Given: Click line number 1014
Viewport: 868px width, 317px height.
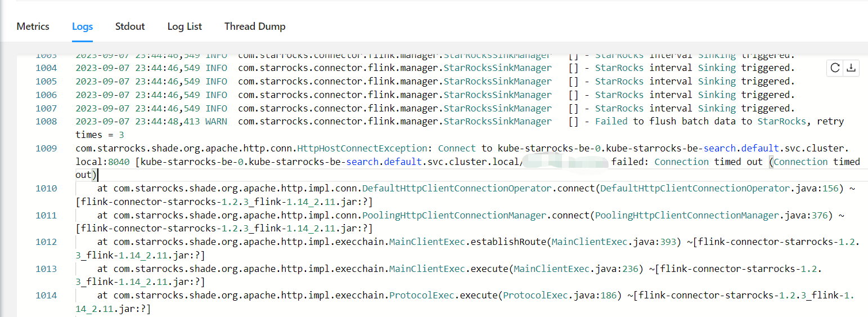Looking at the screenshot, I should 46,296.
